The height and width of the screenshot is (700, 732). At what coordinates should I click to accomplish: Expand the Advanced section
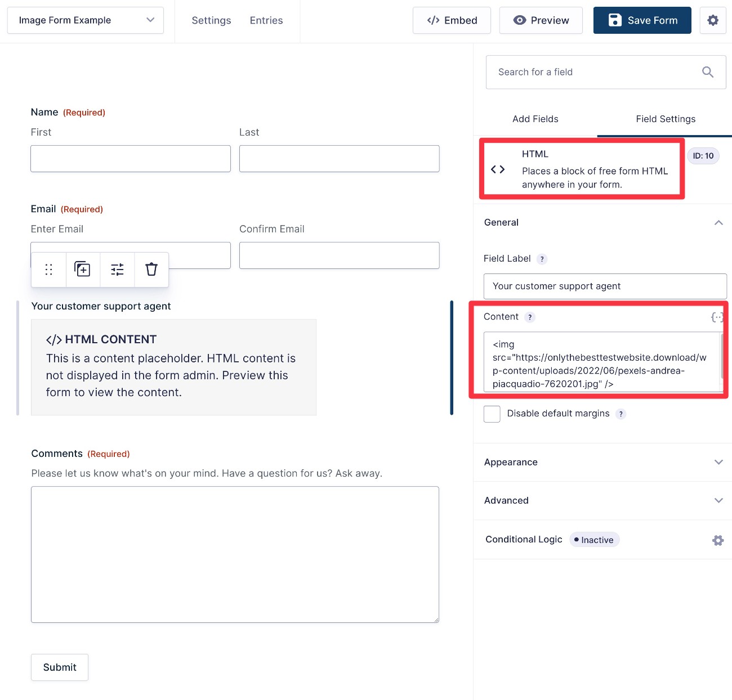pos(602,501)
